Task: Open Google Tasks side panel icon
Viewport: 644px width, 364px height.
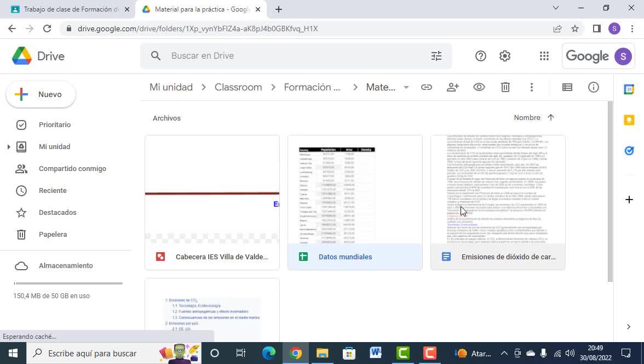Action: pyautogui.click(x=629, y=151)
